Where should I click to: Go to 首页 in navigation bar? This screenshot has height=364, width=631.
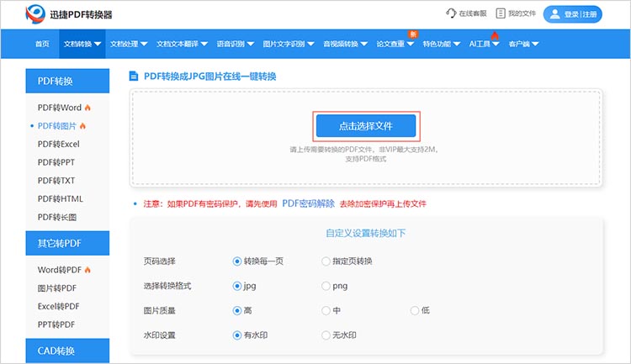click(41, 44)
